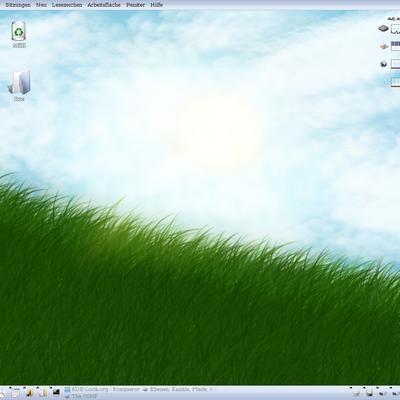
Task: Click the recycle bin desktop icon
Action: point(19,31)
